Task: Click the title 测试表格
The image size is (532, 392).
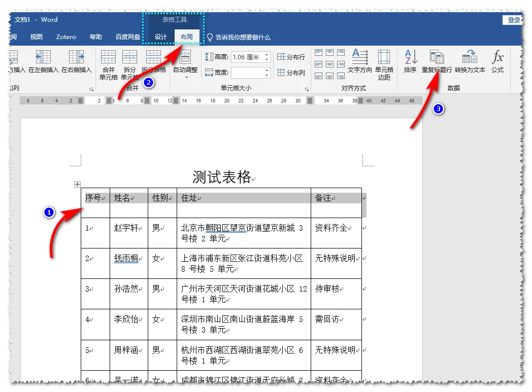Action: tap(221, 177)
